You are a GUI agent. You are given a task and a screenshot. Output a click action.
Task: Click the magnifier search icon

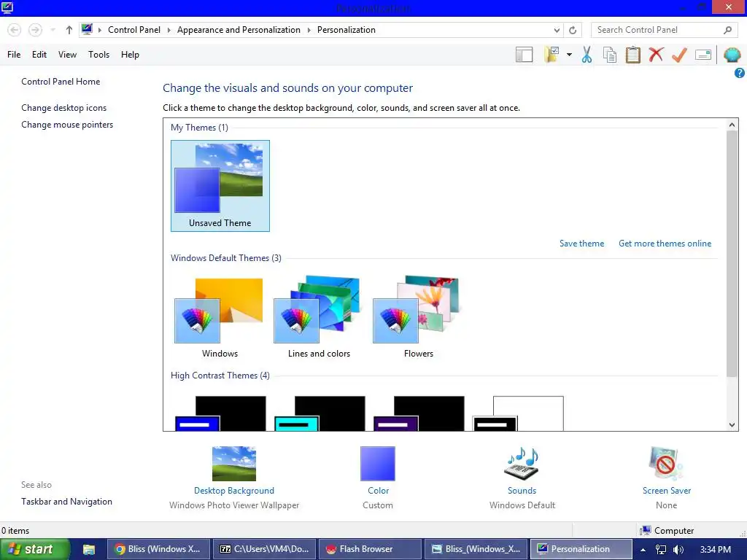coord(727,30)
